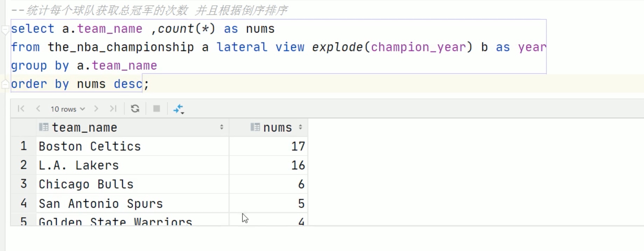Go to previous page of results
Screen dimensions: 644x251
(38, 109)
